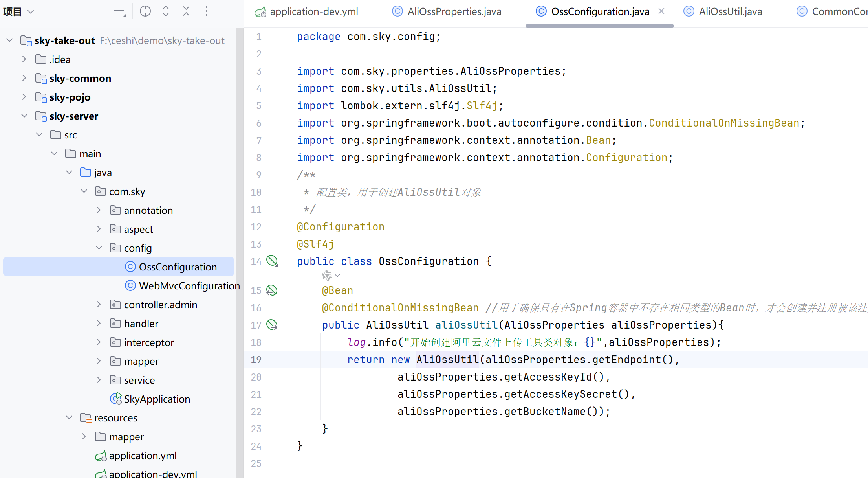
Task: Expand the resources mapper folder
Action: (84, 437)
